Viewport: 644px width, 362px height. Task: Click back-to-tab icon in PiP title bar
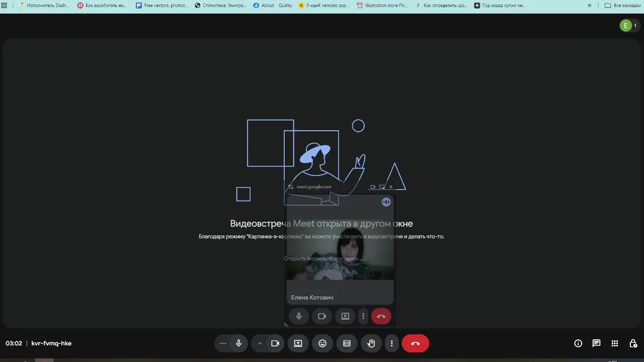tap(382, 187)
